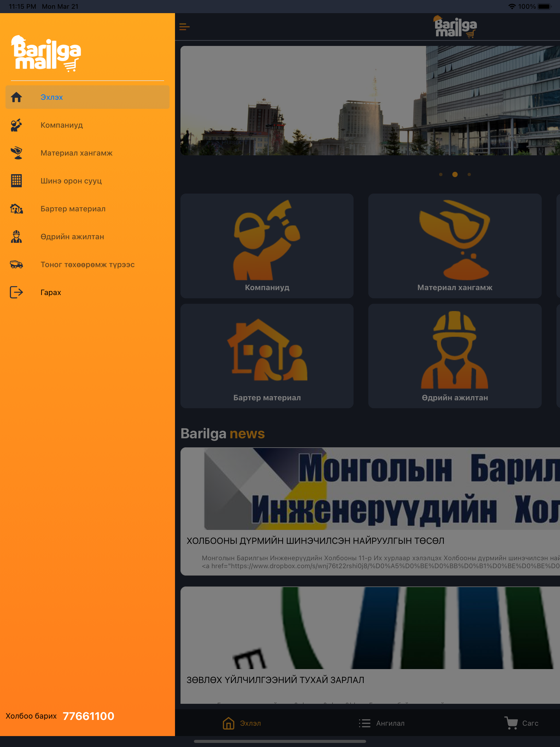Image resolution: width=560 pixels, height=747 pixels.
Task: Click the shopping cart icon in bottom bar
Action: tap(511, 723)
